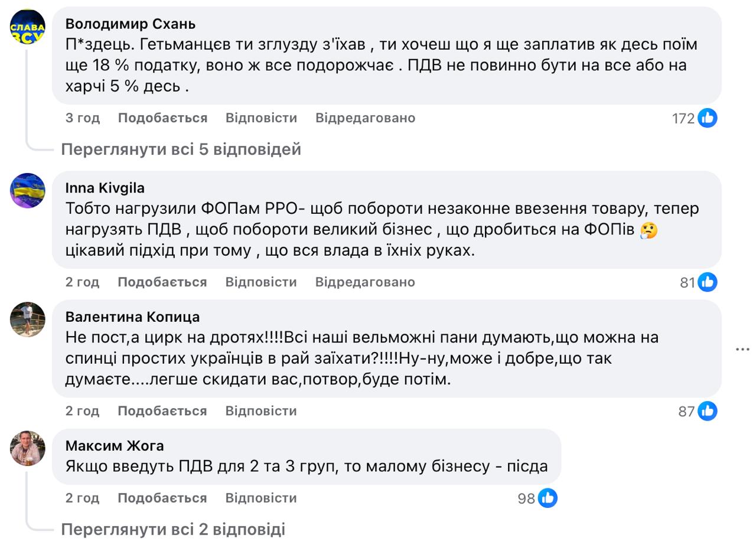Image resolution: width=756 pixels, height=541 pixels.
Task: View edit history of Inna Kivgila's comment
Action: coord(365,282)
